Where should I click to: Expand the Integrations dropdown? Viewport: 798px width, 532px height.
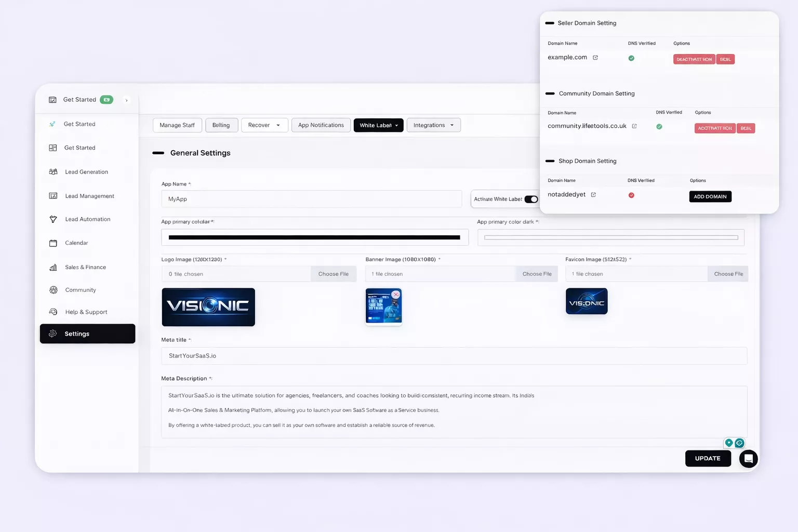[433, 125]
